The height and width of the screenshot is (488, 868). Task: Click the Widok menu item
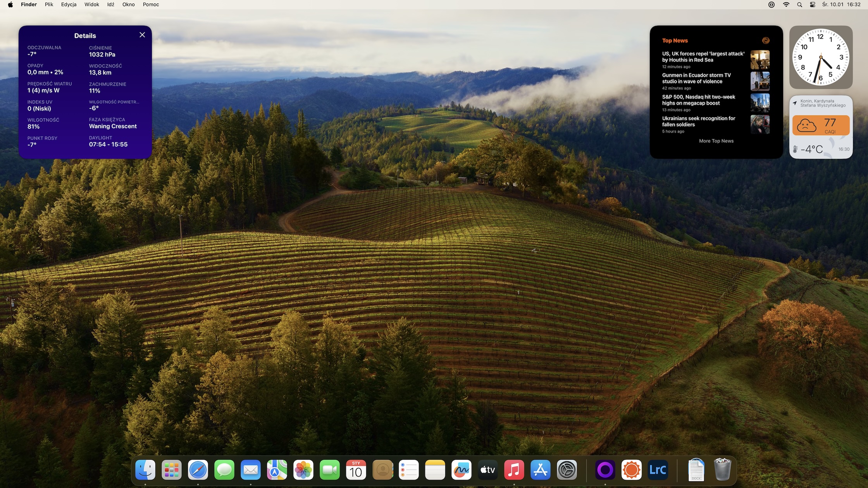[91, 4]
